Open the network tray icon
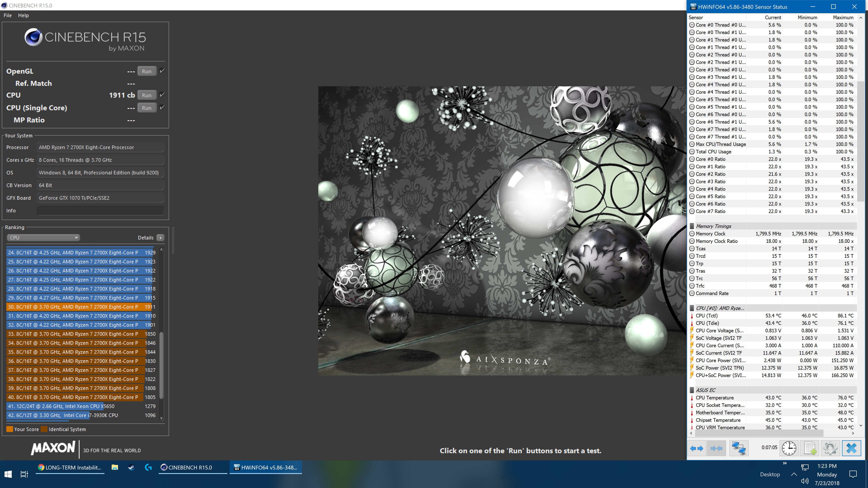 click(805, 467)
